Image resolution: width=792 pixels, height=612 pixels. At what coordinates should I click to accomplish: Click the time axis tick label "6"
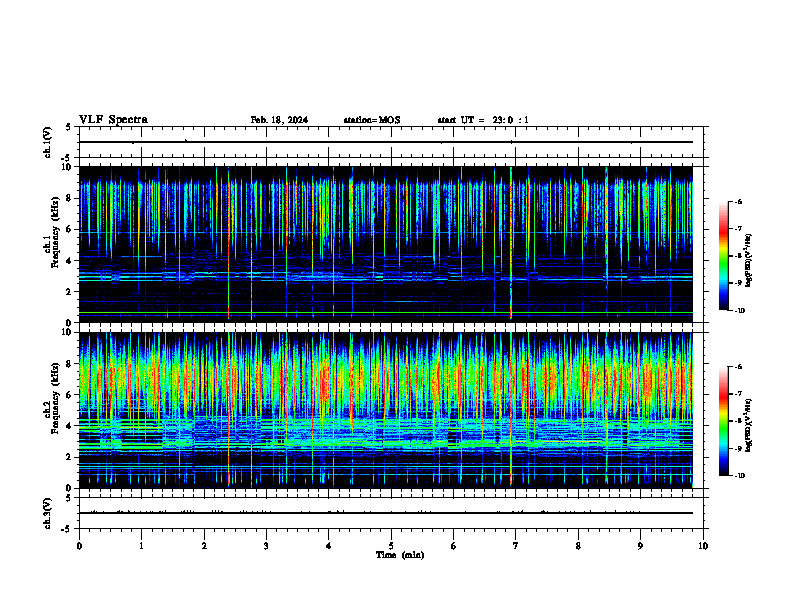click(454, 546)
